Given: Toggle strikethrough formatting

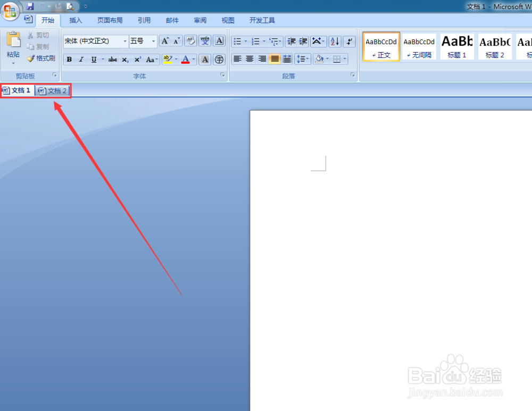Looking at the screenshot, I should pos(113,60).
